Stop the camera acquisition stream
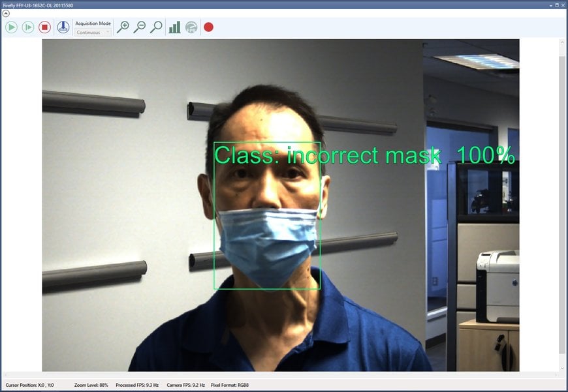 point(44,27)
